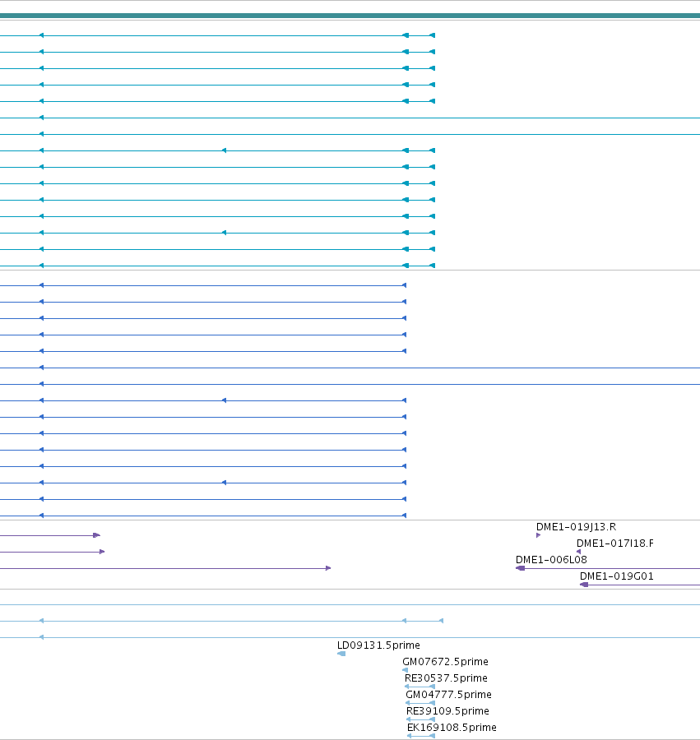The image size is (700, 740).
Task: Select the EST feature bar under GM04777.5prime
Action: click(x=420, y=703)
